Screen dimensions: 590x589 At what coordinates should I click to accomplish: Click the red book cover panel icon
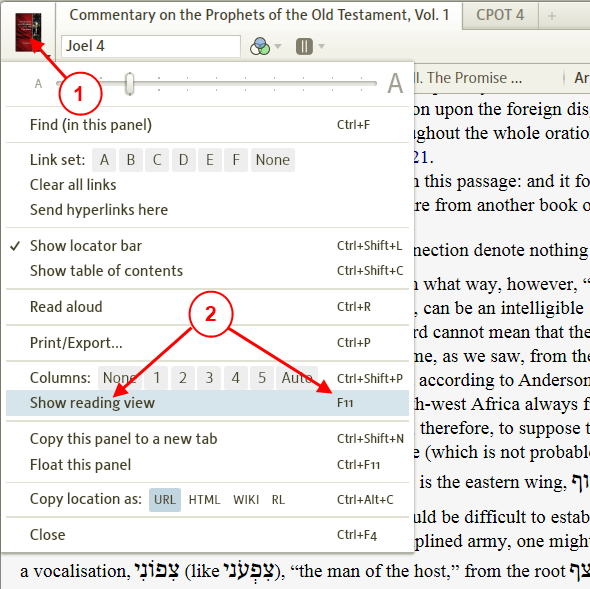28,32
